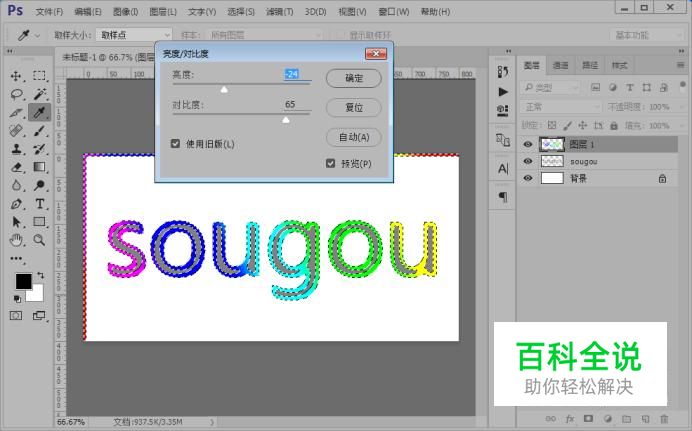Click the add layer style fx icon
The height and width of the screenshot is (431, 692).
point(570,419)
